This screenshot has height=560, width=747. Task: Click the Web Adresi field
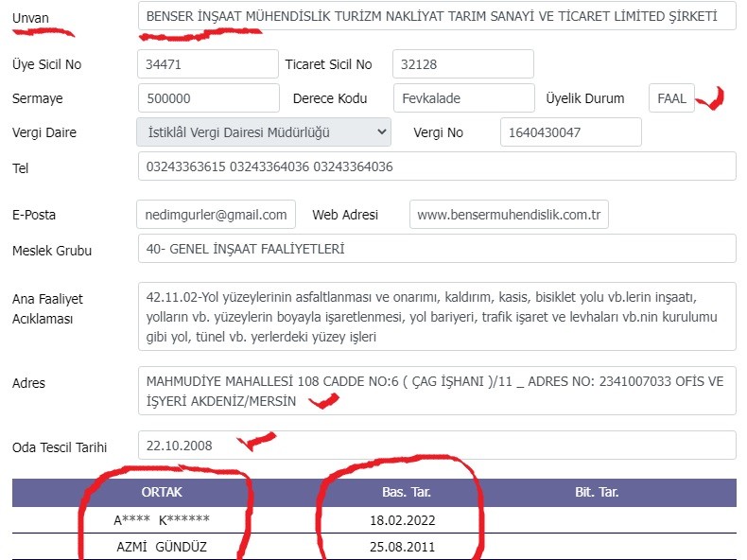(x=509, y=215)
